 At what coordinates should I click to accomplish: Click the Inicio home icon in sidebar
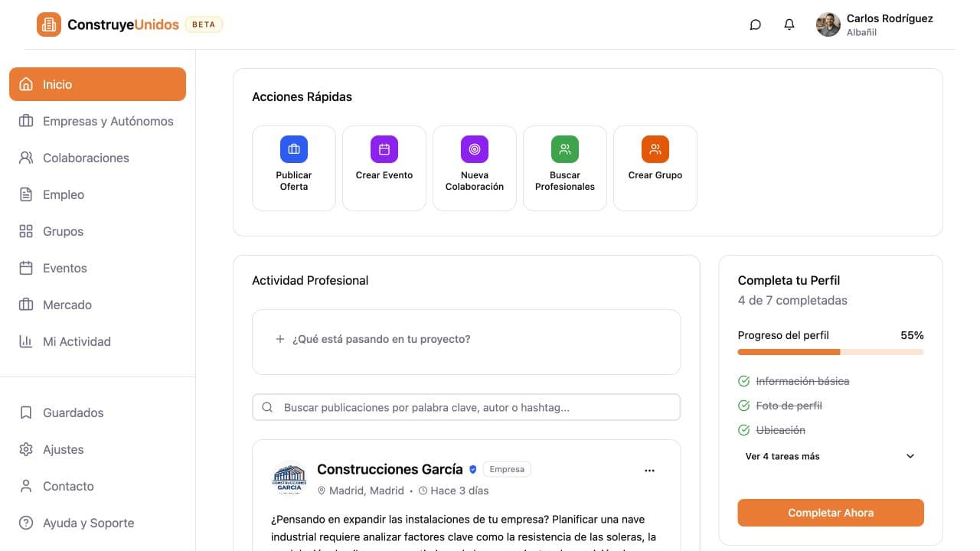tap(26, 84)
